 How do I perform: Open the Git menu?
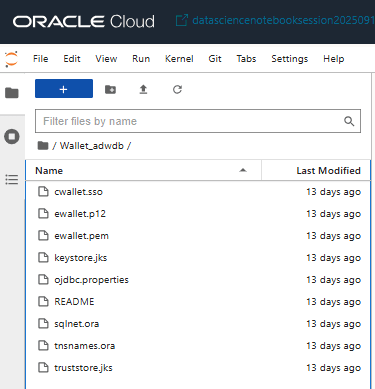215,59
